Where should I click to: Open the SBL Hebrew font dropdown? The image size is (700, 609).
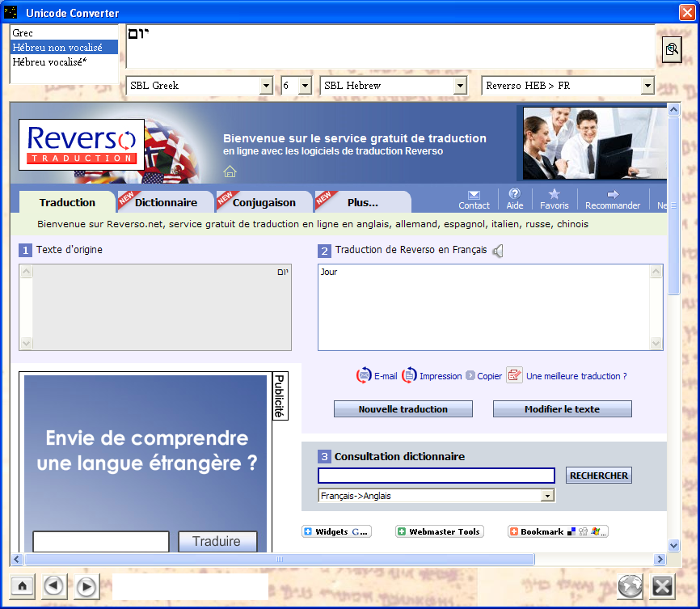coord(460,86)
